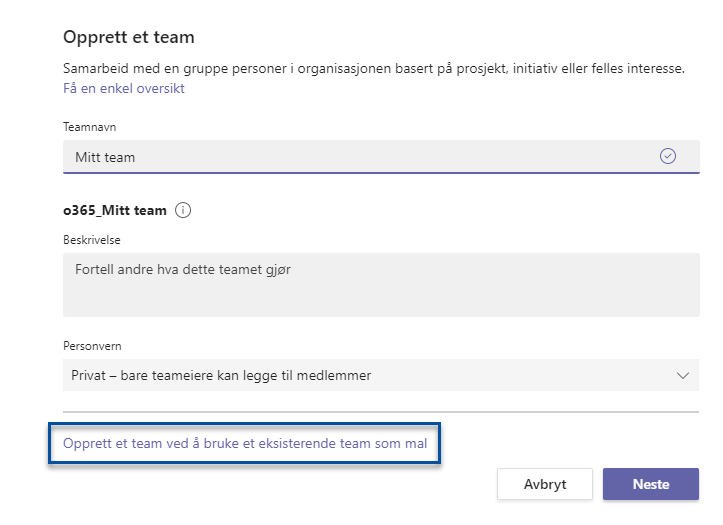Click the 'Mitt team' text in the name box
This screenshot has width=723, height=525.
pos(105,157)
